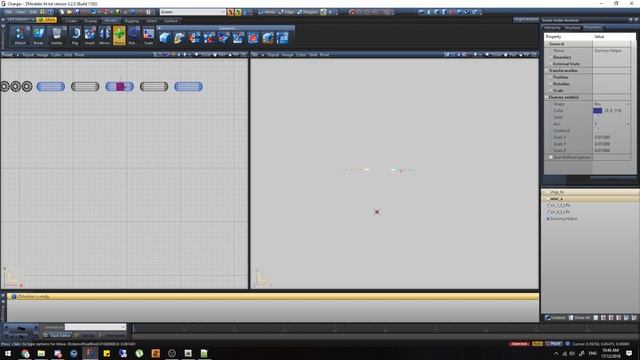Open the right viewport Layout menu
Screen dimensions: 640x360
tap(273, 55)
